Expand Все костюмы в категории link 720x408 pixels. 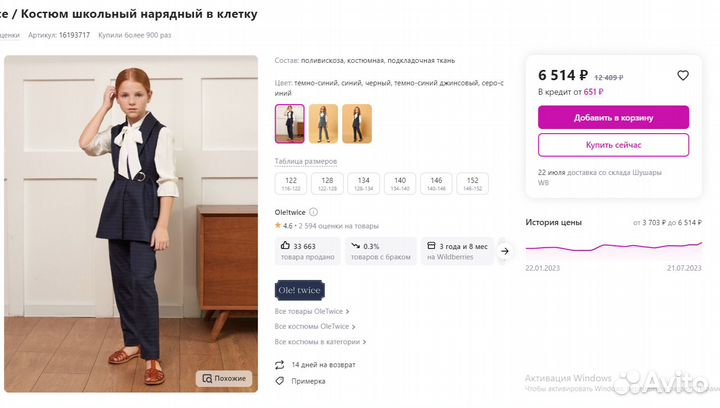tap(318, 341)
